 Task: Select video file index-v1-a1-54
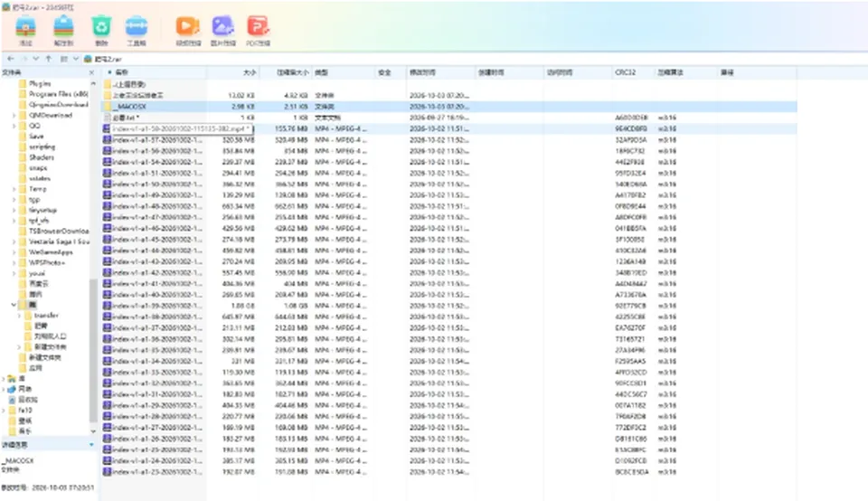tap(449, 162)
